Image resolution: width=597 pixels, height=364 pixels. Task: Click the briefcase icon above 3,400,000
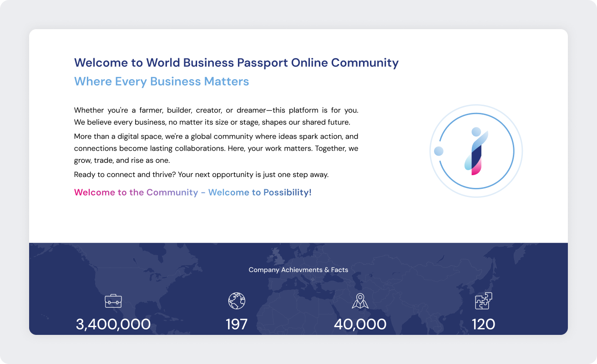pos(113,301)
